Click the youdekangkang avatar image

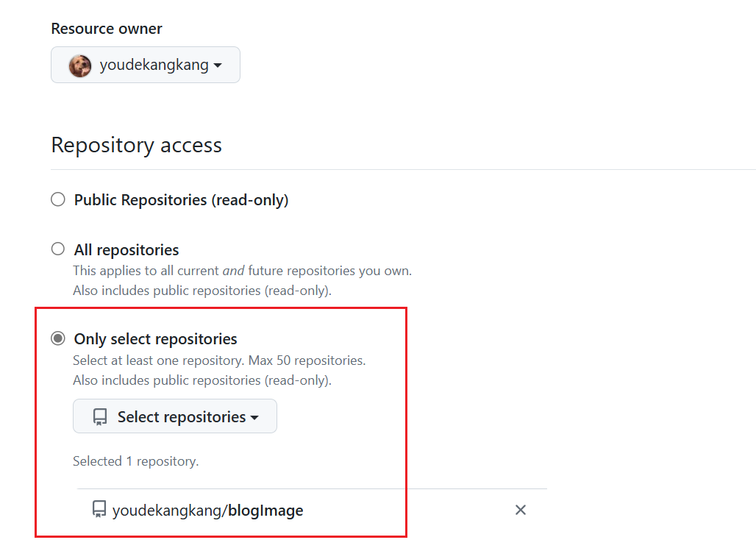(x=80, y=65)
